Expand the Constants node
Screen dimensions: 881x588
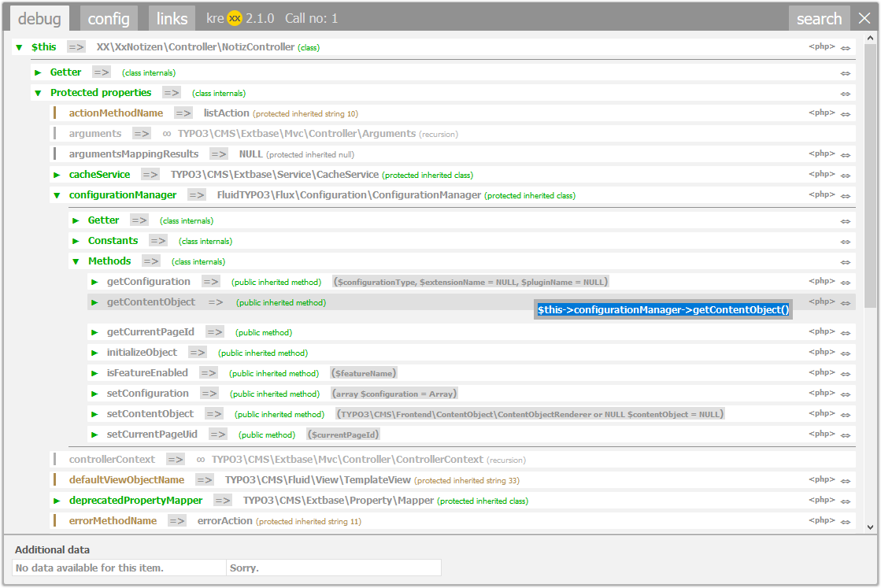tap(76, 242)
